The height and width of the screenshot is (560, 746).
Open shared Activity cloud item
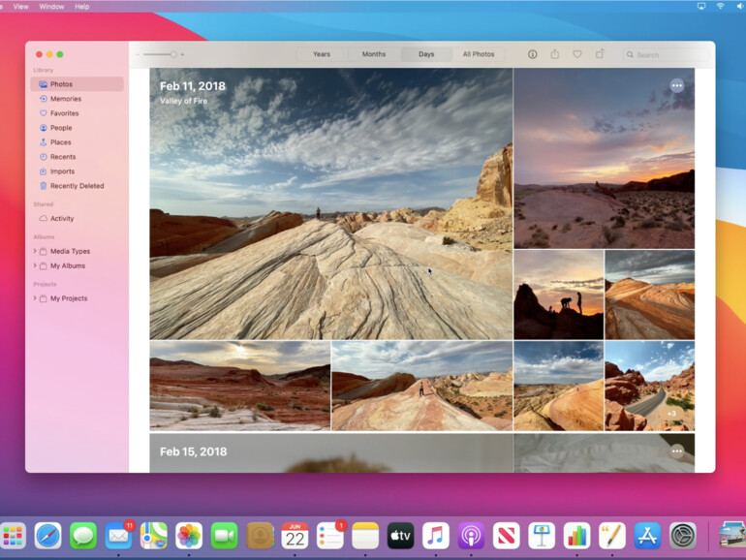62,219
